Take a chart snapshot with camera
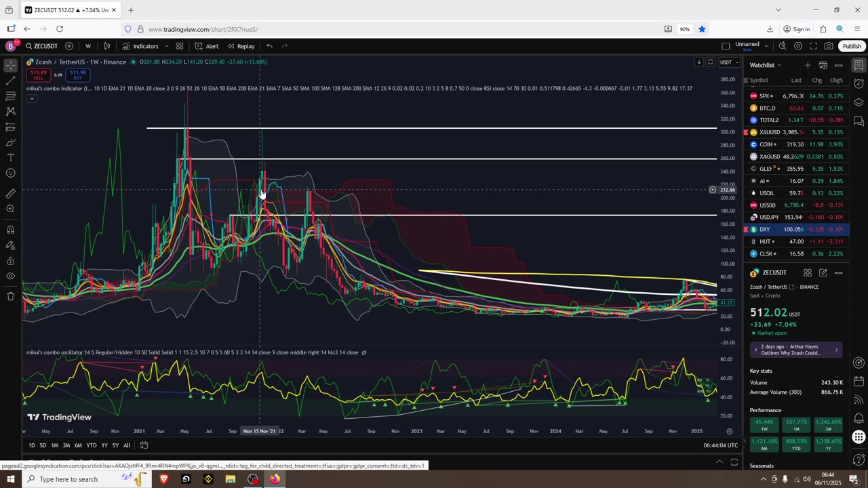Image resolution: width=868 pixels, height=488 pixels. point(829,46)
